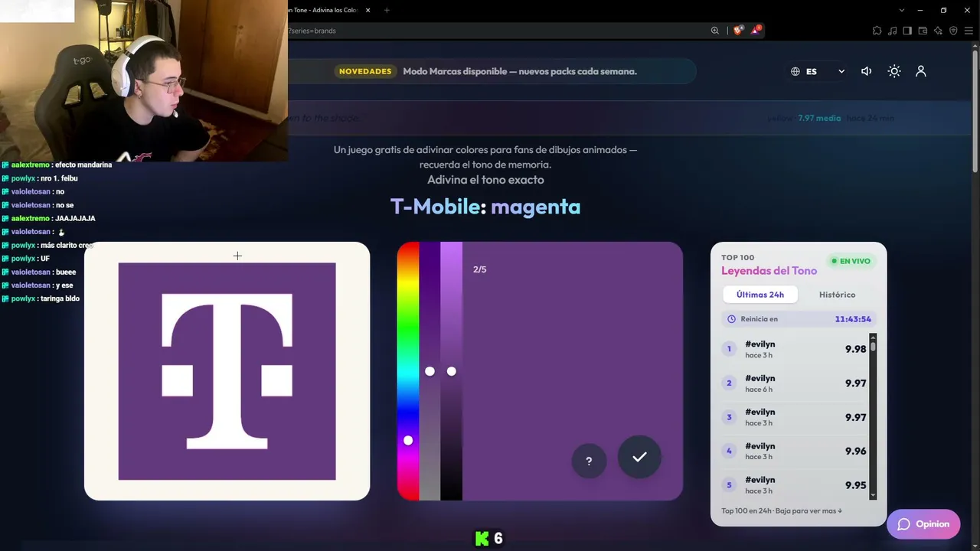Click the Leyendas del Tono title
The height and width of the screenshot is (551, 980).
[769, 271]
